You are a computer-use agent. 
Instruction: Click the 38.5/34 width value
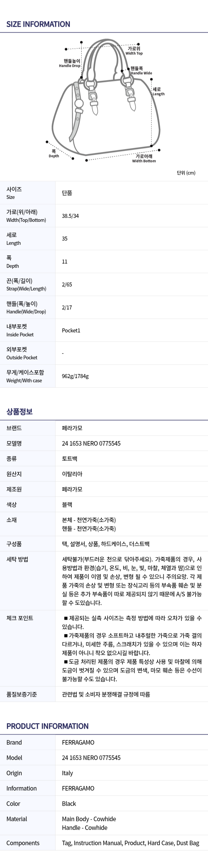coord(70,216)
